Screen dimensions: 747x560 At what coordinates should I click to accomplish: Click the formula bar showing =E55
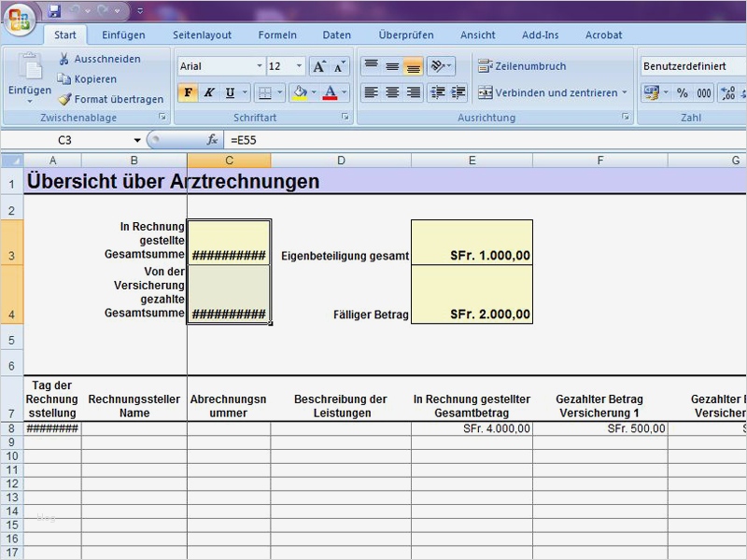point(280,141)
